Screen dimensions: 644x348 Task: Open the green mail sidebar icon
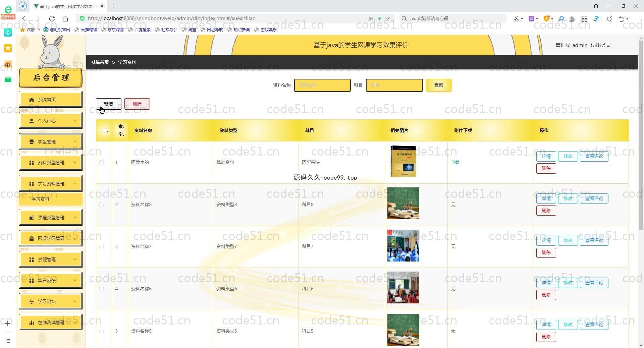coord(8,80)
